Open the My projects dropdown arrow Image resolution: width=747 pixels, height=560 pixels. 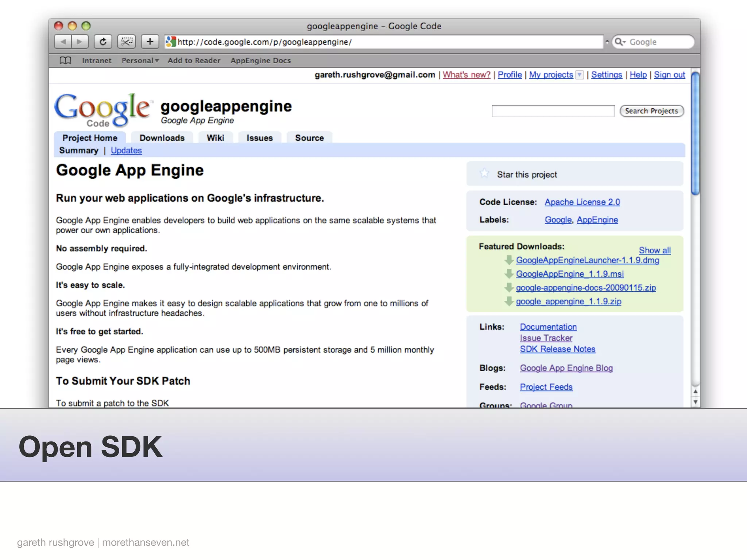pyautogui.click(x=579, y=75)
